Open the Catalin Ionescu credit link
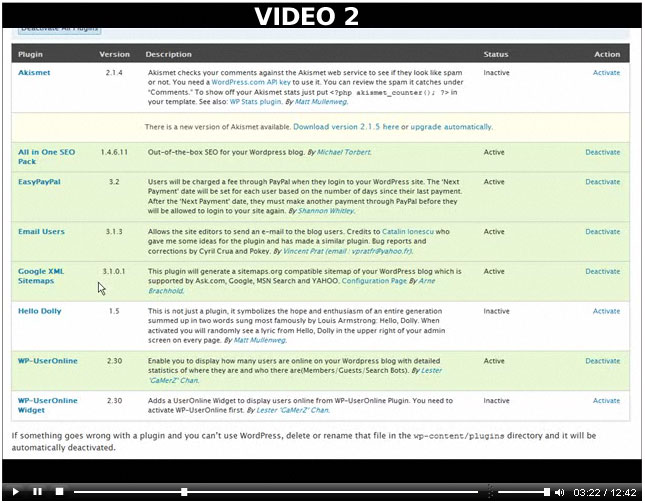645x503 pixels. [x=408, y=232]
